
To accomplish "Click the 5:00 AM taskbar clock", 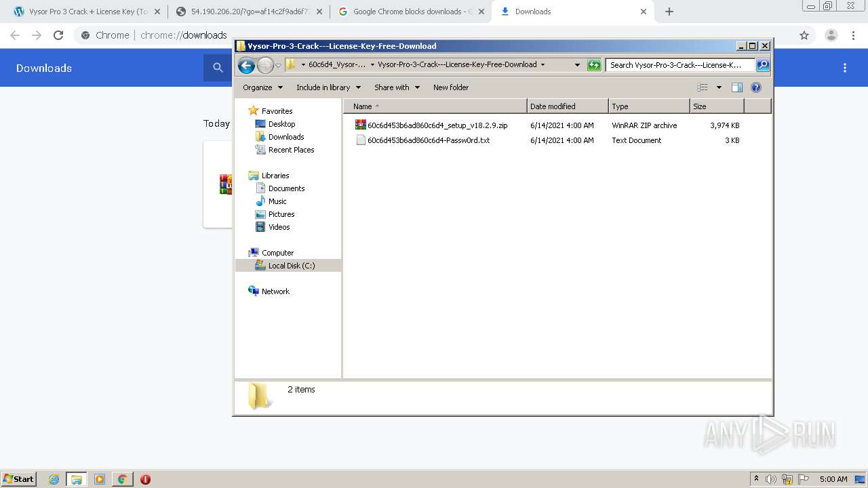I will (x=833, y=479).
